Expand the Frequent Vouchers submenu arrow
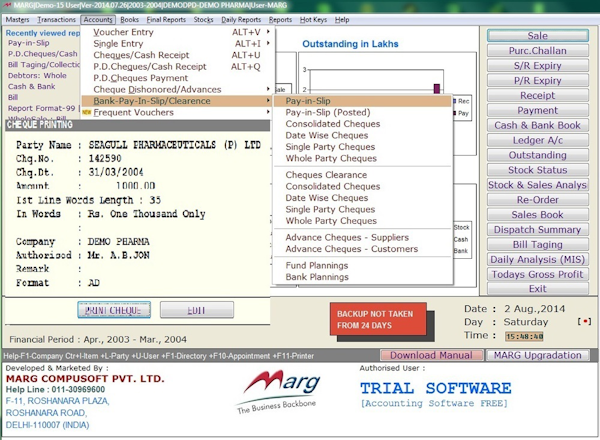 pos(268,112)
